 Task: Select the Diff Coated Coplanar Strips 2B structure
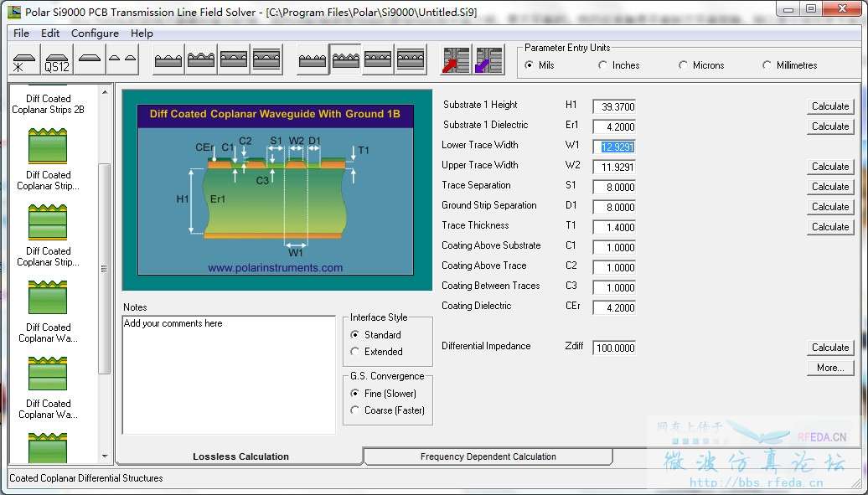(x=49, y=104)
